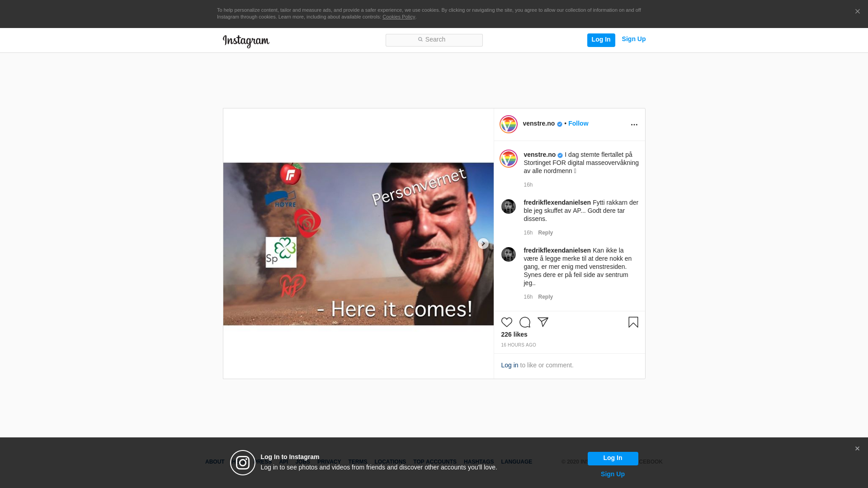Save the post with bookmark icon
Viewport: 868px width, 488px height.
(x=633, y=322)
